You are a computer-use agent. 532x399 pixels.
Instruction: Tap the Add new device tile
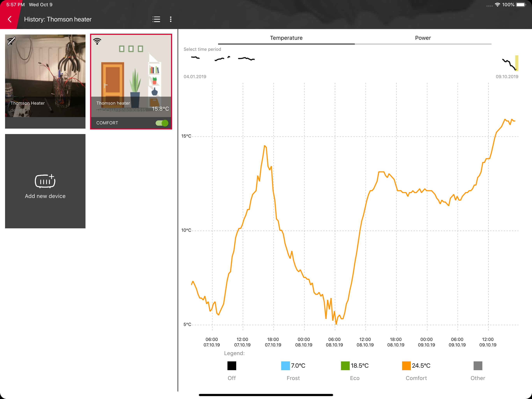[x=45, y=181]
